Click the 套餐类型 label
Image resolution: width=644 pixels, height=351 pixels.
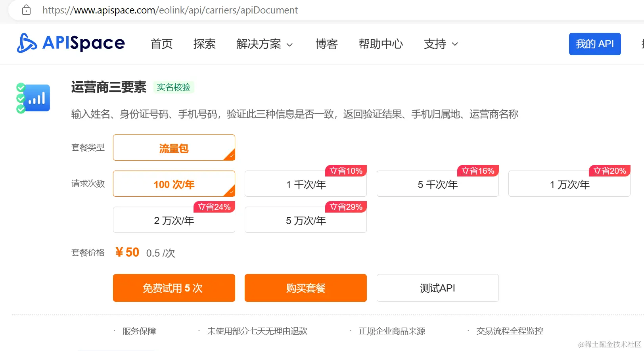coord(88,148)
